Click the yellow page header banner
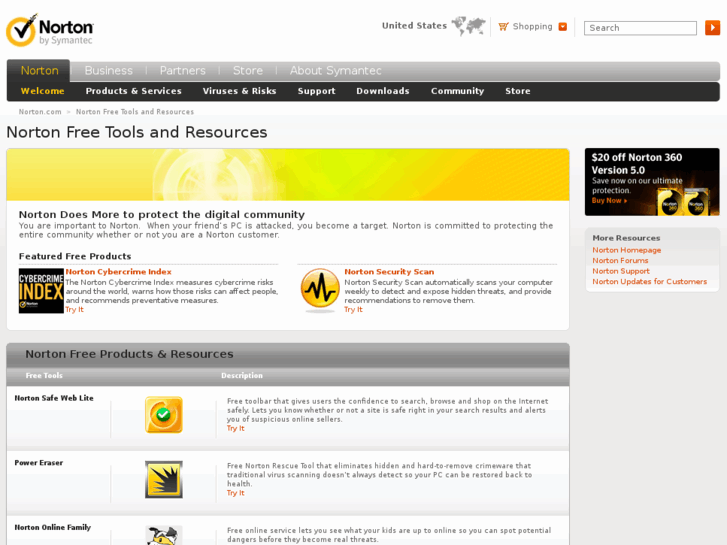 (288, 175)
